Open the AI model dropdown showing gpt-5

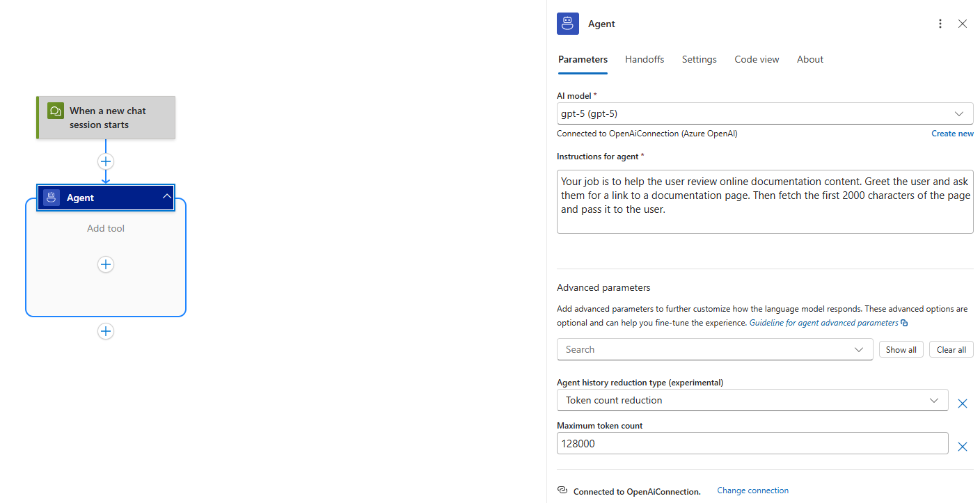click(960, 113)
